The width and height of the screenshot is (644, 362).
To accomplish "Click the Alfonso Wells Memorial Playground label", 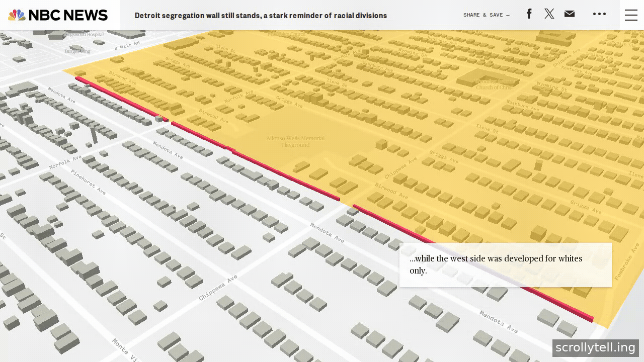I will [x=295, y=141].
